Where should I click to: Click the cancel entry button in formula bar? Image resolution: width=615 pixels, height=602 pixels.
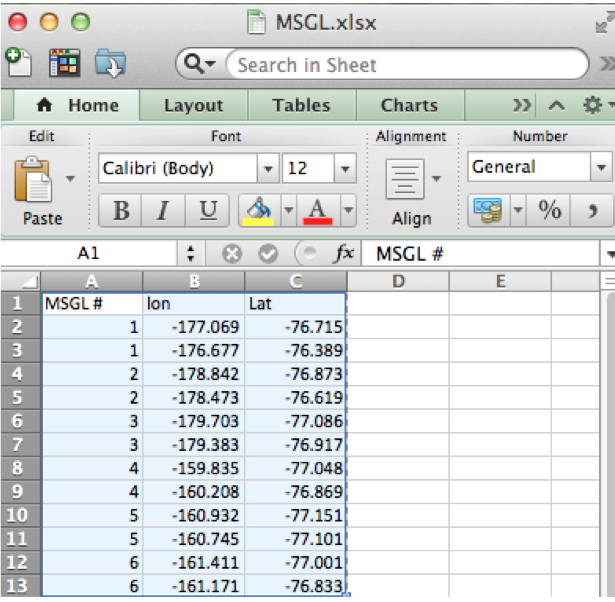[232, 254]
